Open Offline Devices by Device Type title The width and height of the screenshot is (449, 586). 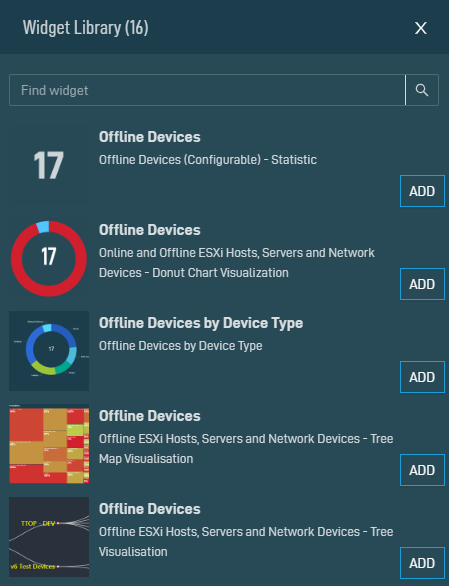point(201,323)
